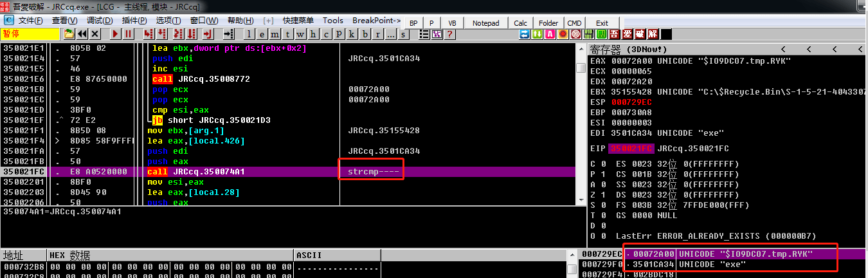Open CMD from shortcut bar

click(x=574, y=23)
